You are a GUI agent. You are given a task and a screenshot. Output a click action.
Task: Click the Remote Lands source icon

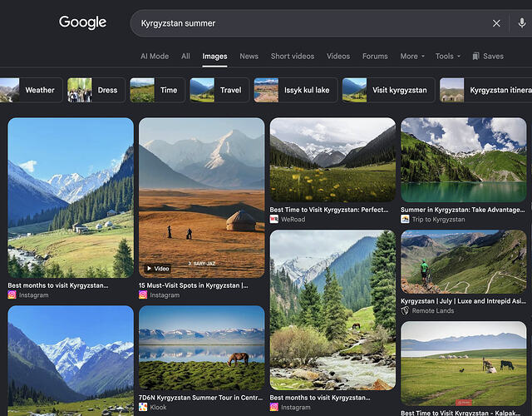click(405, 310)
